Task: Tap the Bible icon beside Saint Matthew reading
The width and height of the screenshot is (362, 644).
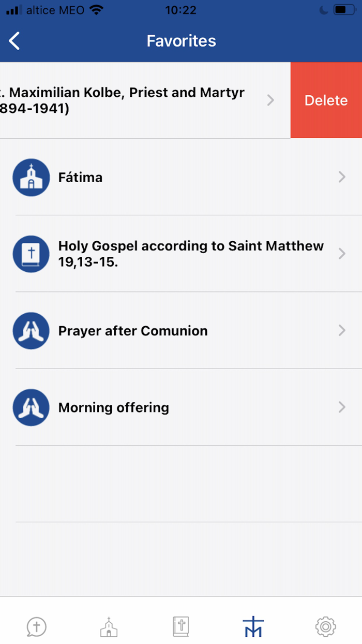Action: coord(31,254)
